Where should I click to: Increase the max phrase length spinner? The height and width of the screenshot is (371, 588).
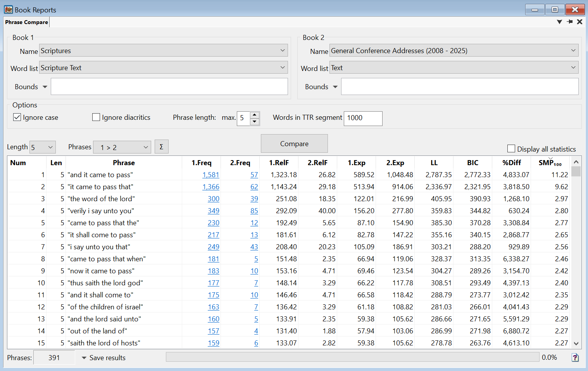(254, 115)
